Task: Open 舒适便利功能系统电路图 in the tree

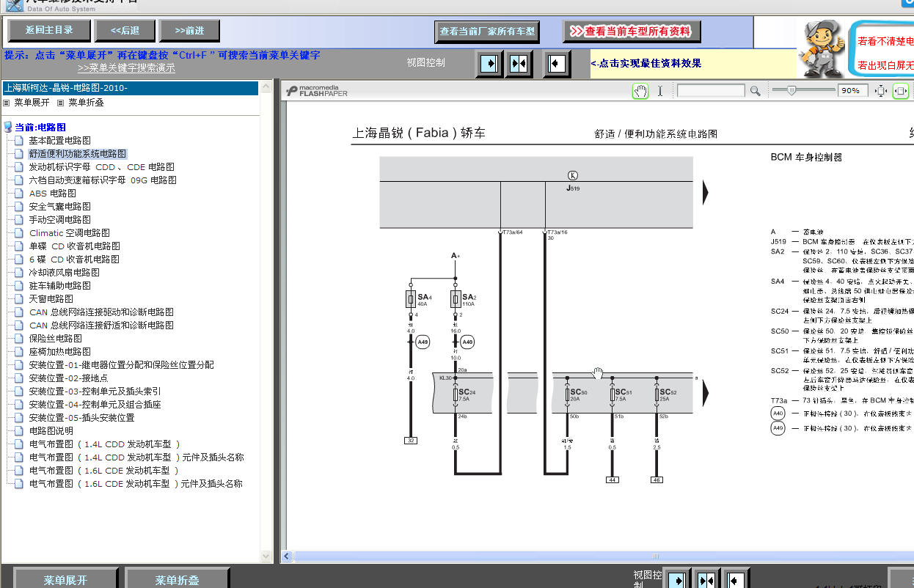Action: click(78, 154)
